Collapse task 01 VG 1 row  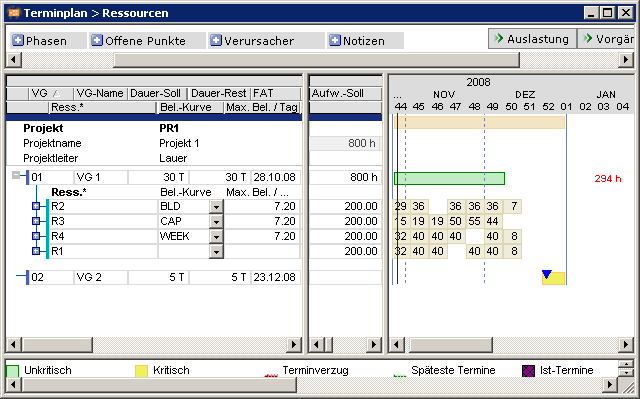click(16, 175)
